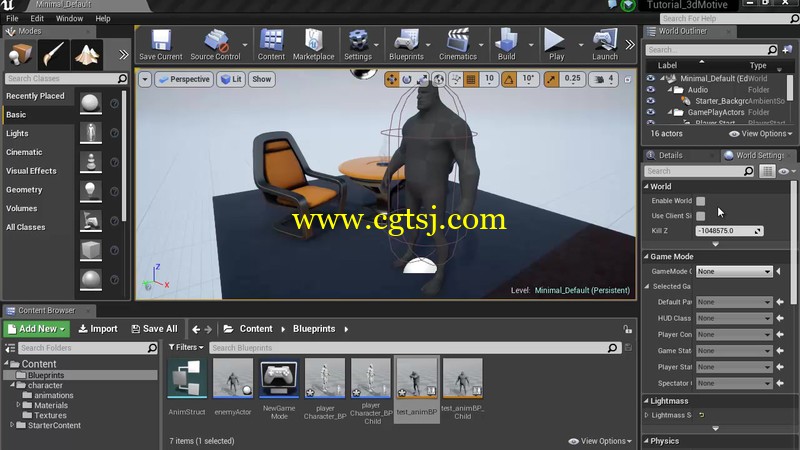Image resolution: width=800 pixels, height=450 pixels.
Task: Toggle scale snapping icon
Action: coord(552,79)
